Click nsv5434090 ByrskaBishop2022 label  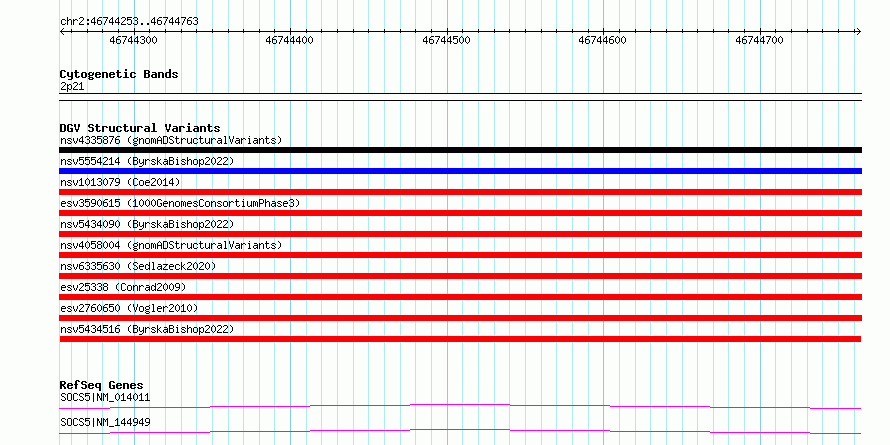146,224
